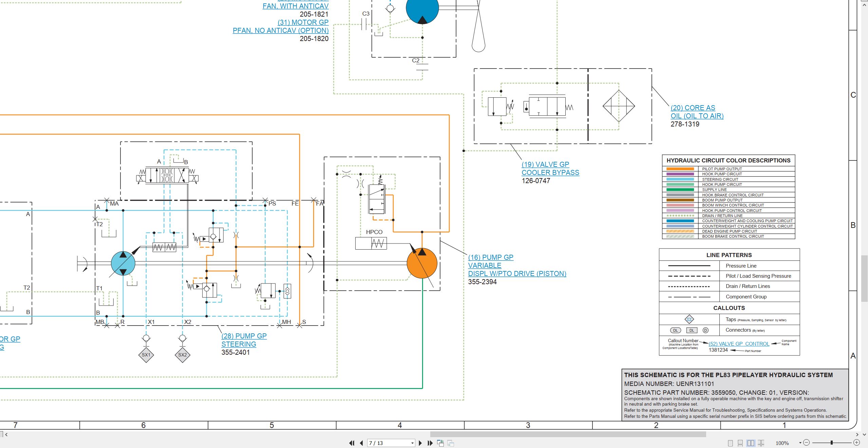Screen dimensions: 868x448
Task: Click the brown BOOM PUMP OUTPUT swatch
Action: pyautogui.click(x=680, y=200)
